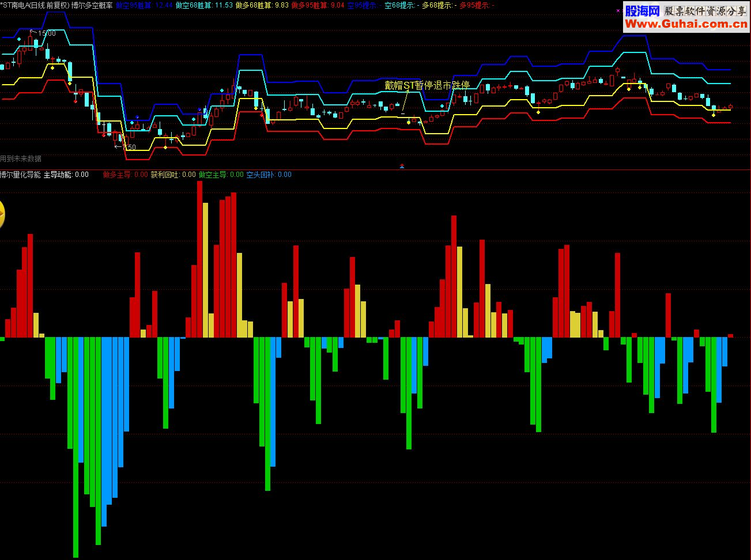Select the *ST南电A(日线.前复权) title label
The image size is (751, 560).
(x=35, y=5)
